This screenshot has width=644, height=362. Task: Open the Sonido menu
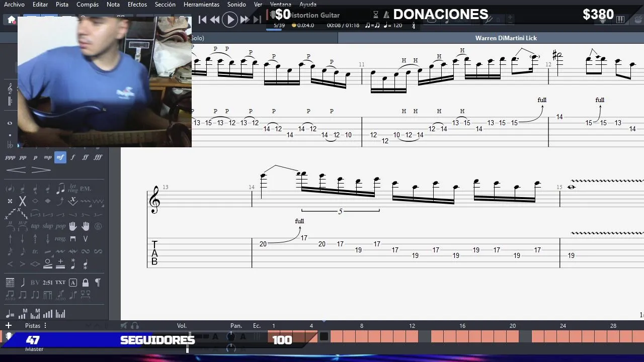tap(236, 5)
